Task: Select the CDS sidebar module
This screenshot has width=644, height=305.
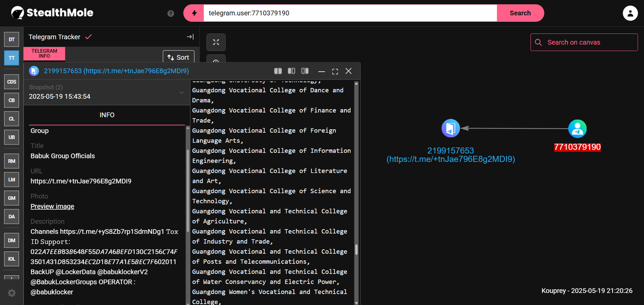Action: coord(12,82)
